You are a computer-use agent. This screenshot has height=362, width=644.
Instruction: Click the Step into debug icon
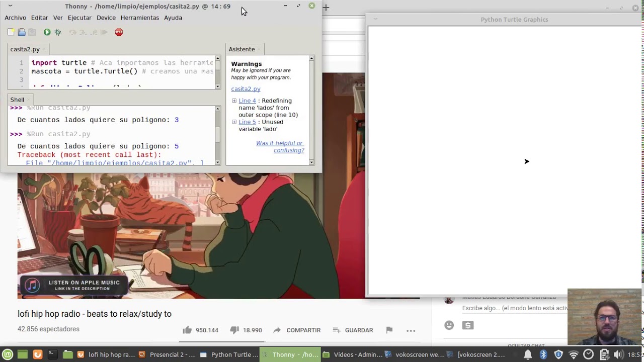[83, 32]
